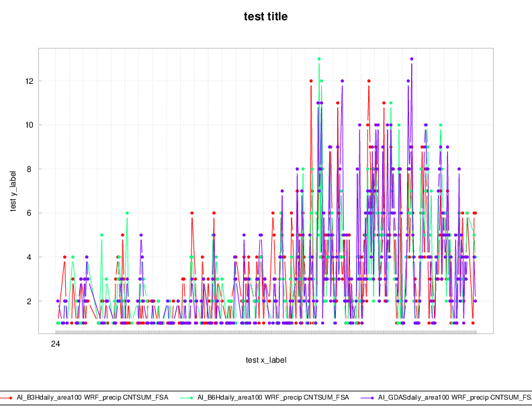532x411 pixels.
Task: Pick the leftmost green point at value 5
Action: [x=102, y=235]
